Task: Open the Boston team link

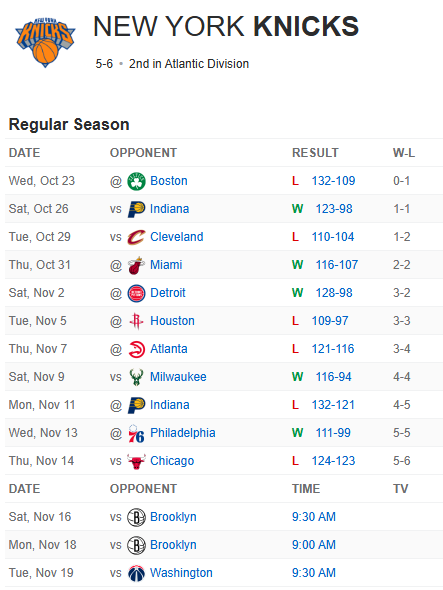Action: coord(169,181)
